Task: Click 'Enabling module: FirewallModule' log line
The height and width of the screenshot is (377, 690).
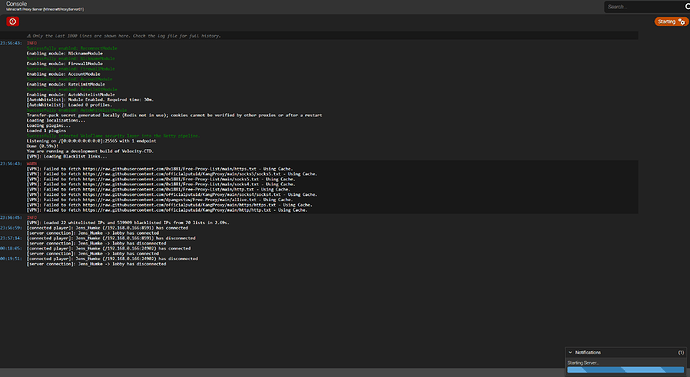Action: coord(65,64)
